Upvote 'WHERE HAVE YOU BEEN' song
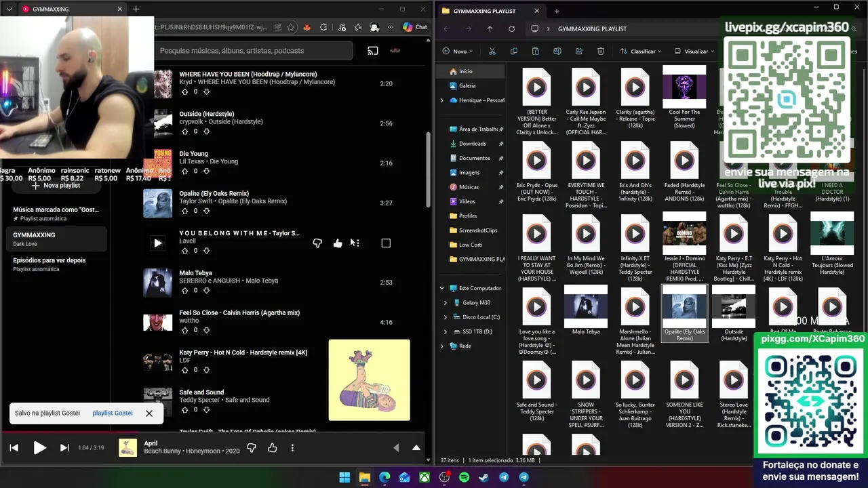The height and width of the screenshot is (488, 868). pyautogui.click(x=184, y=91)
